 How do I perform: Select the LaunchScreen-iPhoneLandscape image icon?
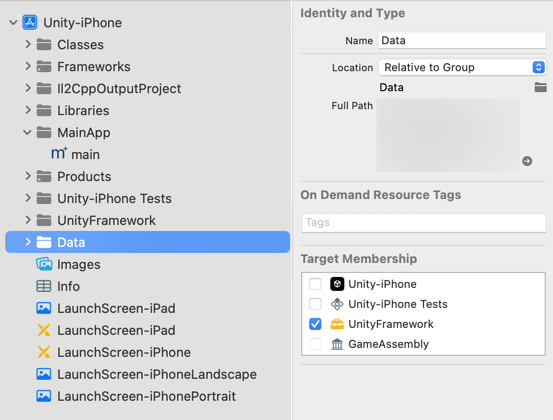[x=44, y=374]
